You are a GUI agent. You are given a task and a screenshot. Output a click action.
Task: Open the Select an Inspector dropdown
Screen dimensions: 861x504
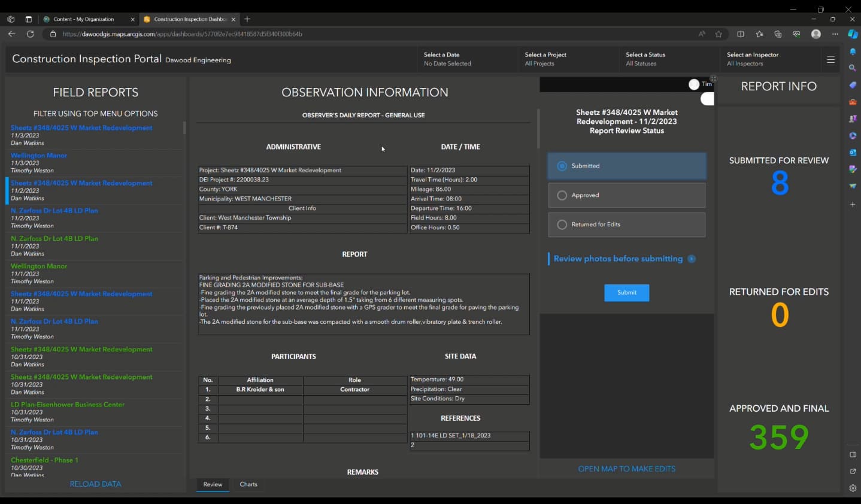click(x=753, y=59)
